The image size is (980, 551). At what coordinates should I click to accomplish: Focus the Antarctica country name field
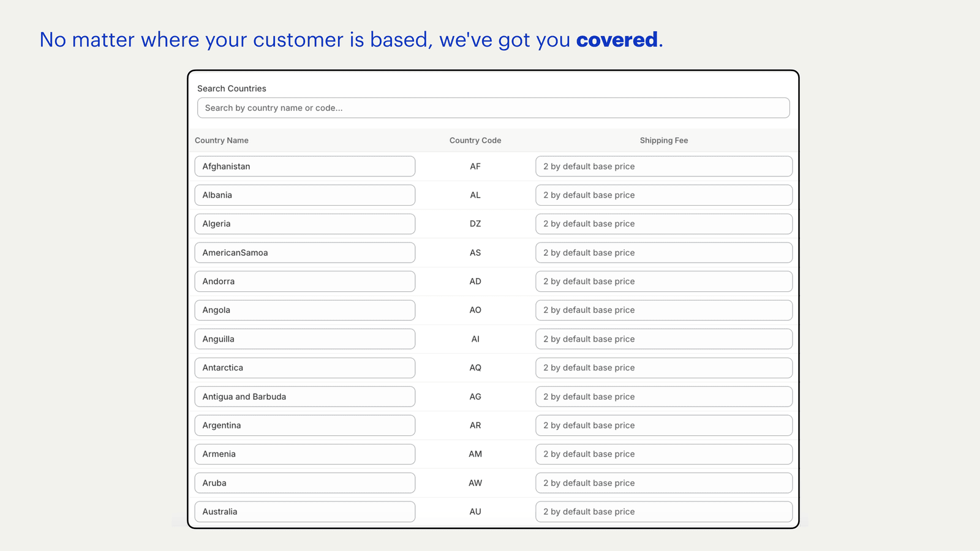pyautogui.click(x=304, y=368)
